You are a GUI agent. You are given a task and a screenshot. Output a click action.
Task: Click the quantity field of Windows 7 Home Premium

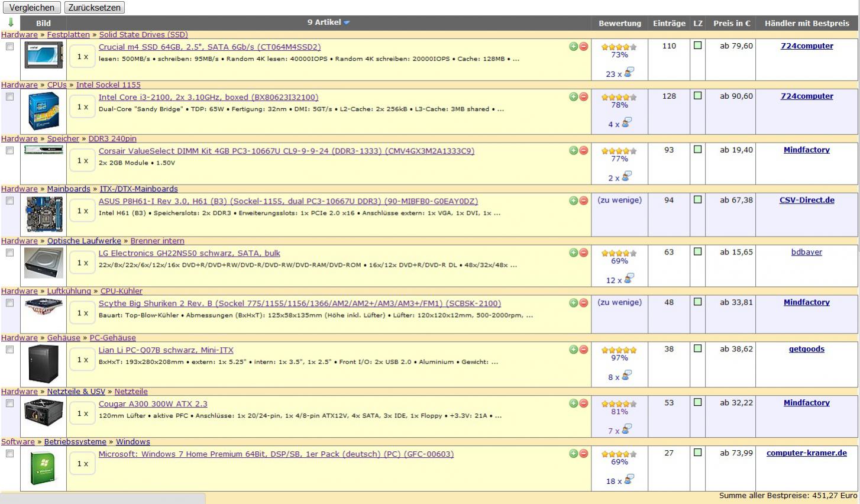click(82, 464)
